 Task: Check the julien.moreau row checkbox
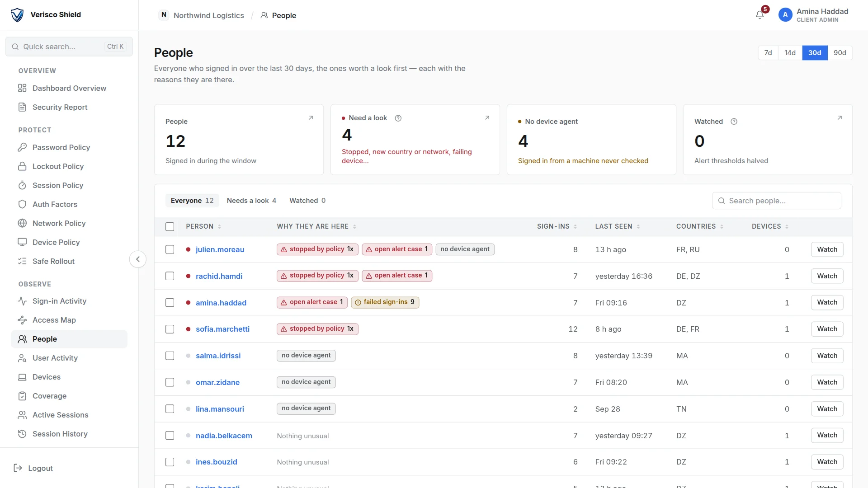click(170, 249)
